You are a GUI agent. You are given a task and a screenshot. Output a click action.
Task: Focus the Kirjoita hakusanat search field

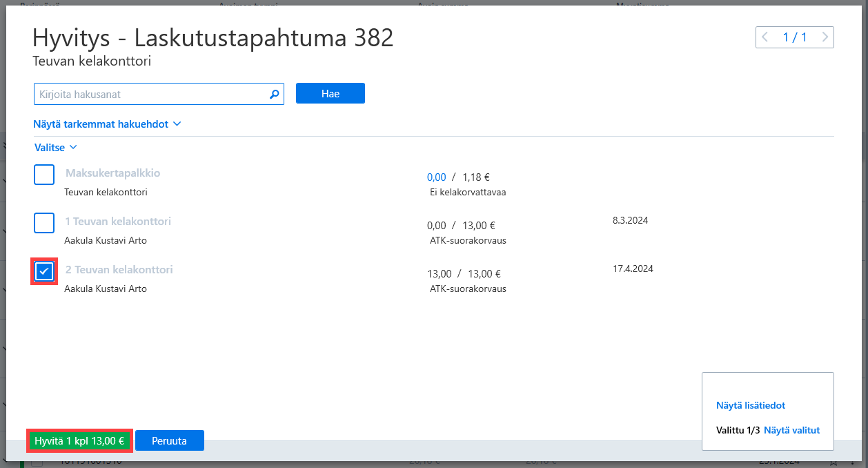(x=150, y=94)
